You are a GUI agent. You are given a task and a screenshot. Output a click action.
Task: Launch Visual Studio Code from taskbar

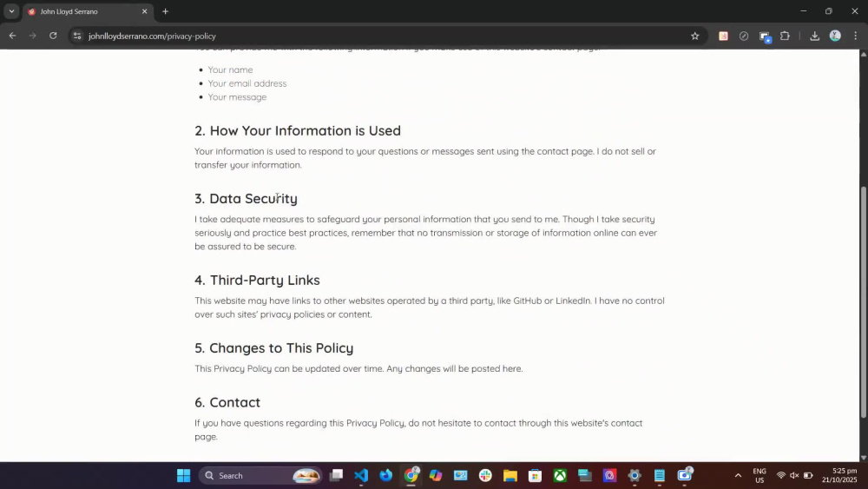pos(361,475)
